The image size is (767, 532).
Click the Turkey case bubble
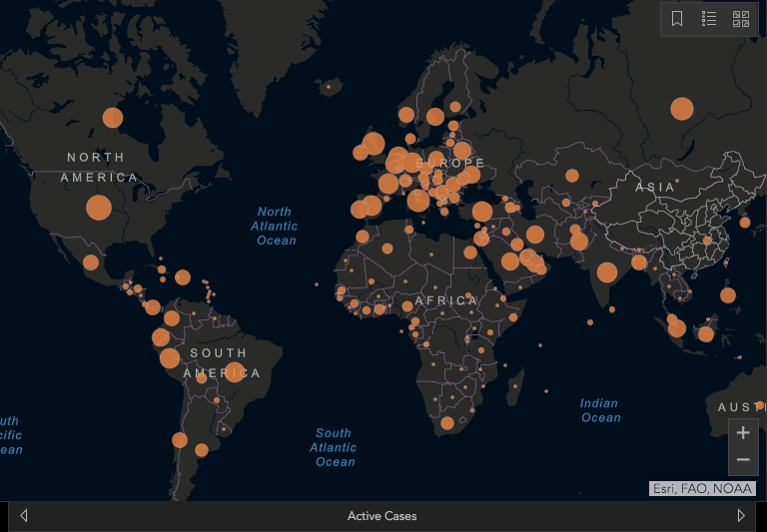click(481, 212)
